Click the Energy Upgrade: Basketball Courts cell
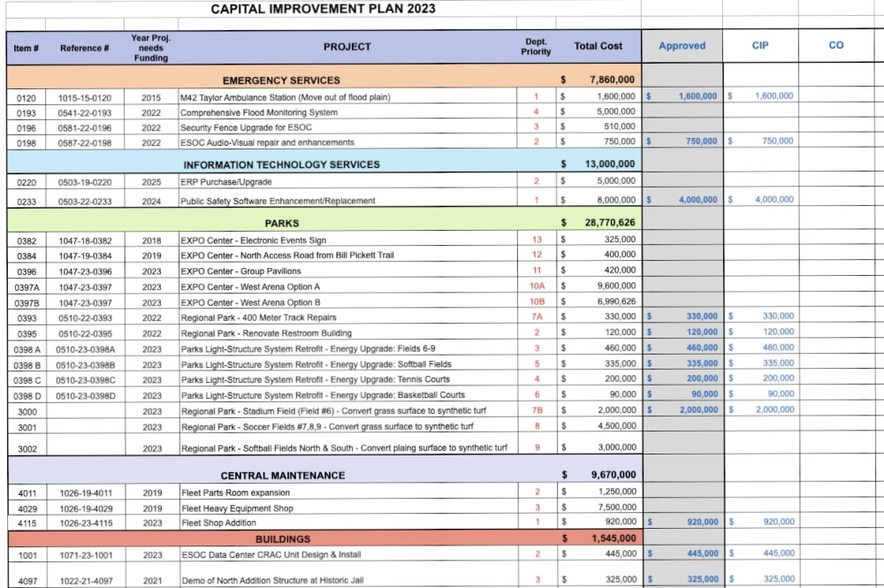This screenshot has width=884, height=588. click(x=347, y=394)
